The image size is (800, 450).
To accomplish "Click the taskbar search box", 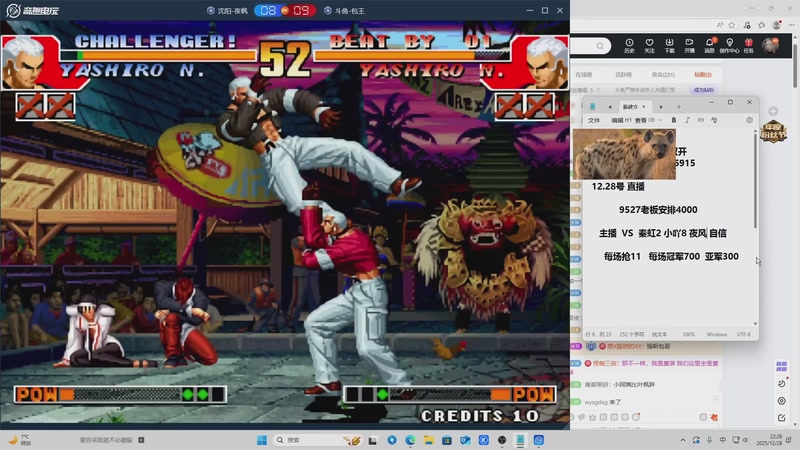I will click(x=318, y=440).
